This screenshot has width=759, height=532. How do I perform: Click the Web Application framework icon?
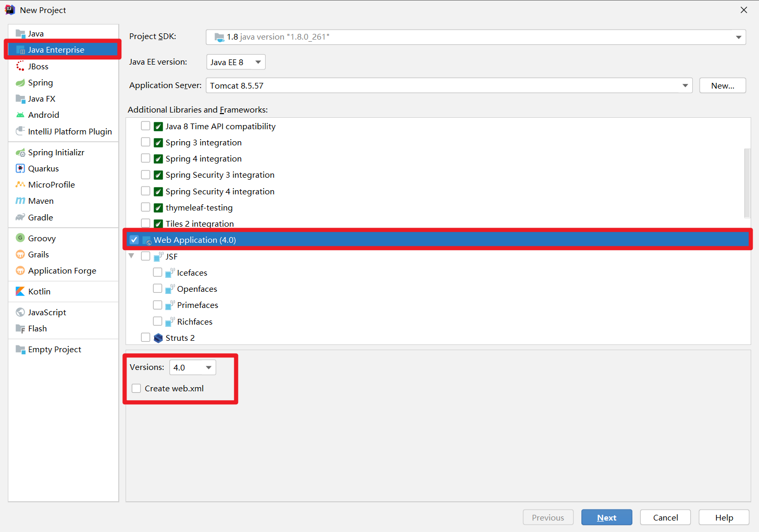(x=147, y=240)
